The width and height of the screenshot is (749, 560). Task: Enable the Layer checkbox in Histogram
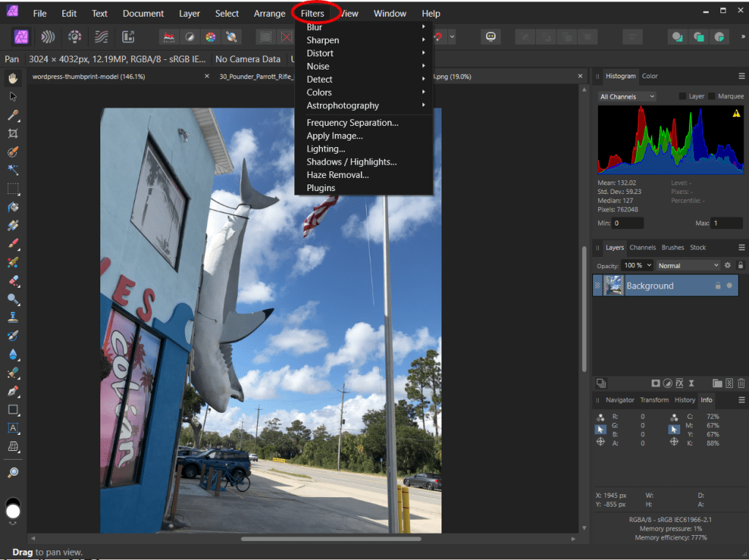(682, 97)
